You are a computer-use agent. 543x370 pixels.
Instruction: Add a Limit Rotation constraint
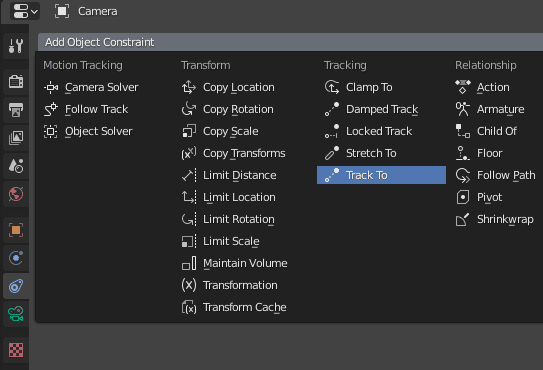[228, 219]
